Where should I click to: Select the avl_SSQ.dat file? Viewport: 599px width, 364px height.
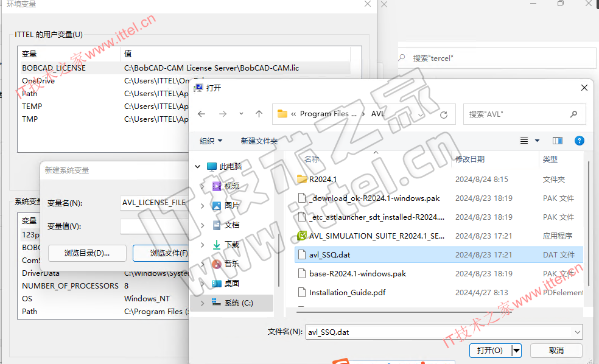coord(440,255)
